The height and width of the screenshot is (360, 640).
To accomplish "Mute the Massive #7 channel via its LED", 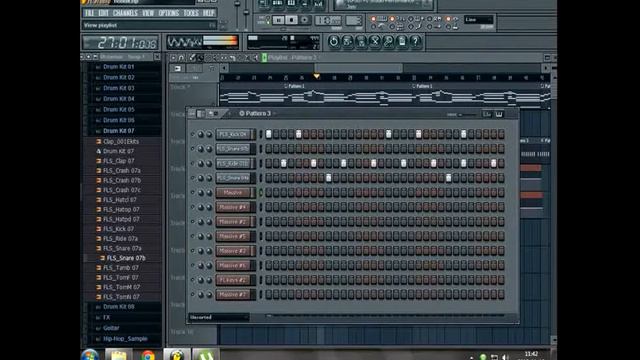I will pyautogui.click(x=192, y=294).
